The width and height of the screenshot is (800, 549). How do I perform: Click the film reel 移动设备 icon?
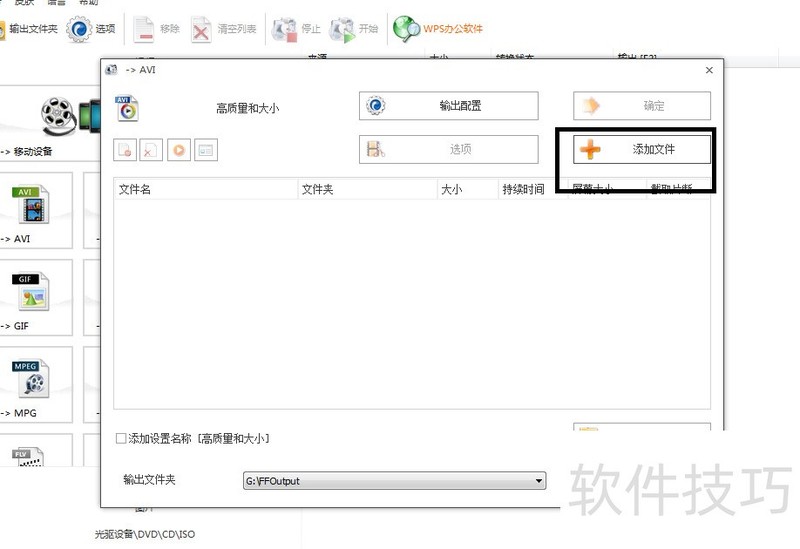click(59, 115)
